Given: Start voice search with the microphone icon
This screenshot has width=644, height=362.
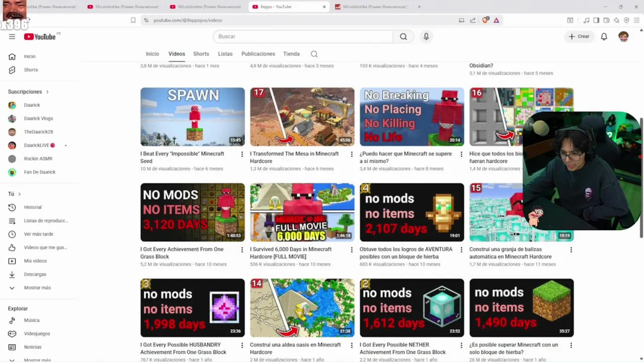Looking at the screenshot, I should [x=426, y=36].
